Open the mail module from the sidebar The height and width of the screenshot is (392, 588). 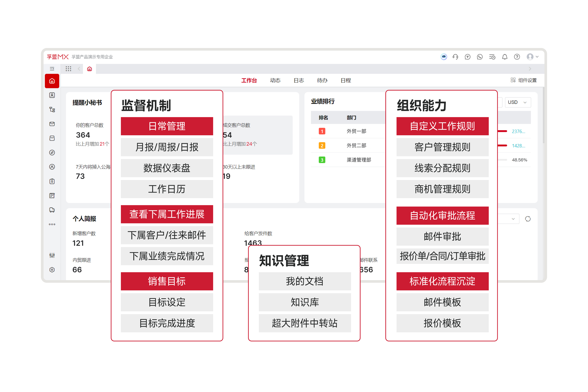pos(52,124)
